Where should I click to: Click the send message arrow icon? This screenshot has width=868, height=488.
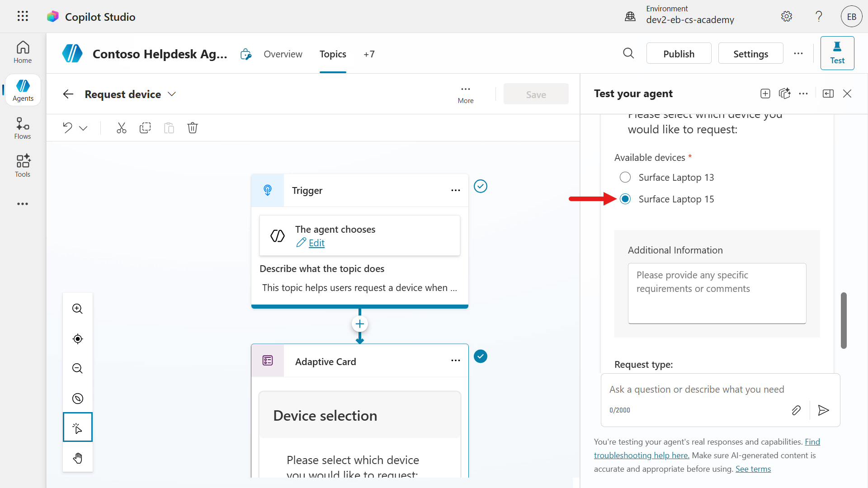[x=823, y=410]
